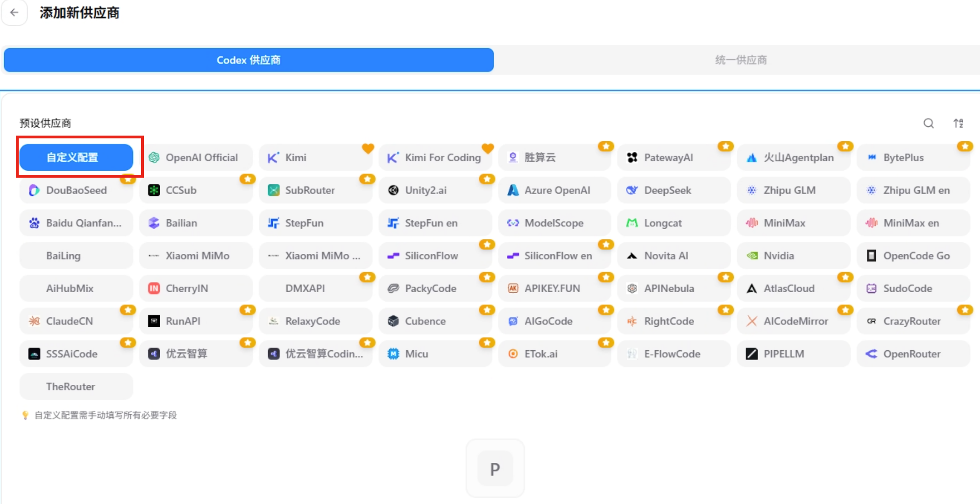The image size is (980, 504).
Task: Go back with the arrow button
Action: tap(14, 13)
